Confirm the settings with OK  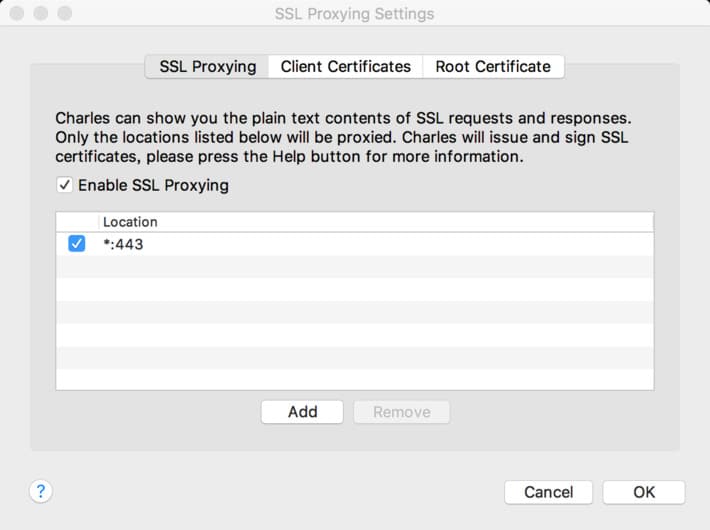(643, 492)
